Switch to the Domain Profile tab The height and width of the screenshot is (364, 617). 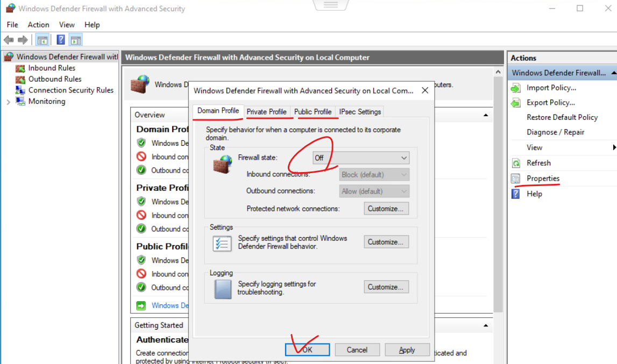(218, 111)
